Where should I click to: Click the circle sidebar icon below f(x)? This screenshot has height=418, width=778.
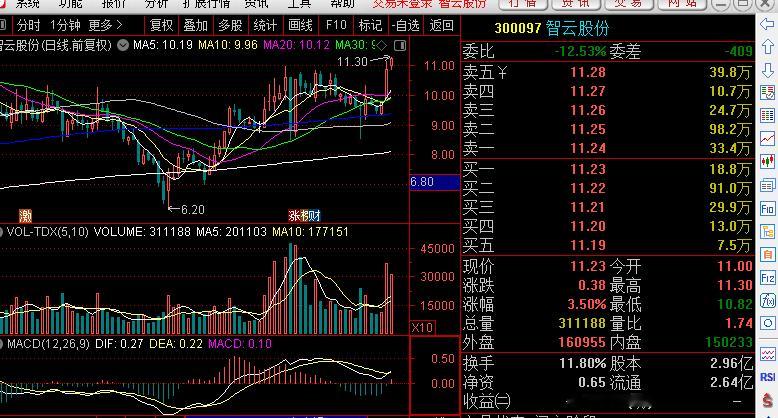click(x=767, y=324)
